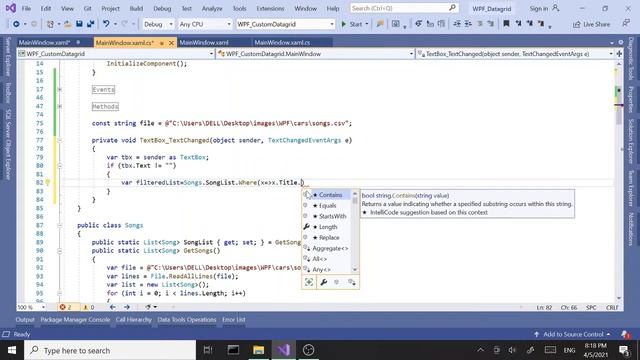The width and height of the screenshot is (640, 360).
Task: Toggle the IntelliSense expand scope filter icon
Action: click(309, 282)
